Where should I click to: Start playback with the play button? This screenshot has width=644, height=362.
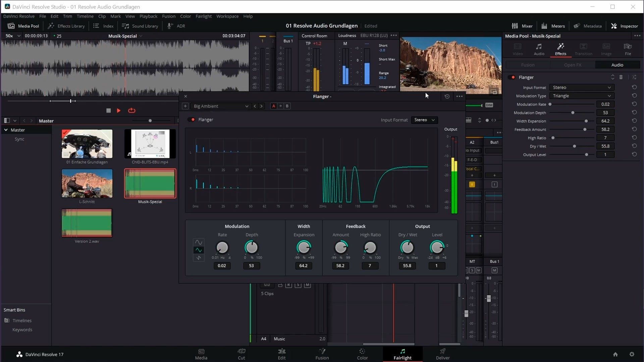click(x=118, y=110)
